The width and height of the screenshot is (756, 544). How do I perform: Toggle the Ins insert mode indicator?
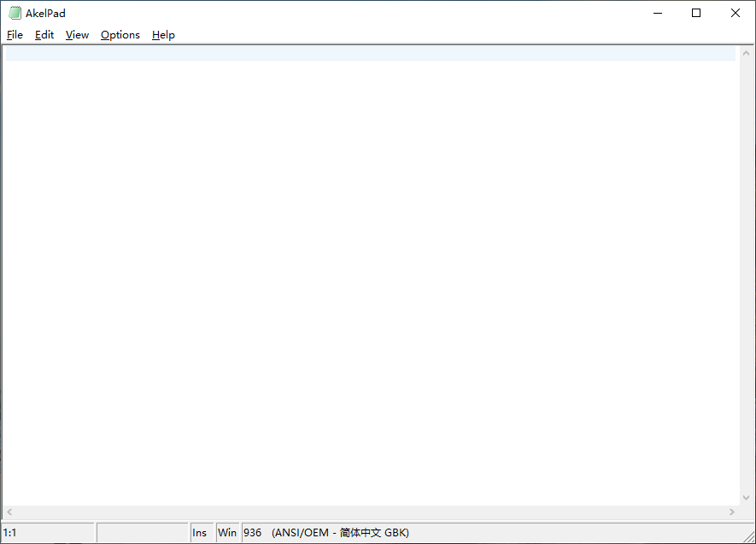(202, 532)
